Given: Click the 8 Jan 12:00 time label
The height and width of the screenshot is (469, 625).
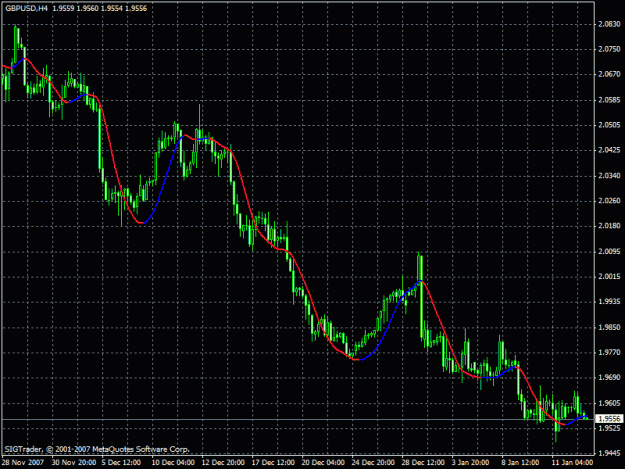Looking at the screenshot, I should pos(521,463).
